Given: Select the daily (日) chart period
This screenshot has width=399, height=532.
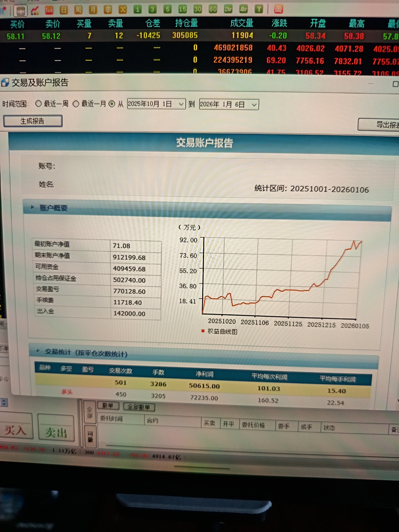Looking at the screenshot, I should point(63,10).
